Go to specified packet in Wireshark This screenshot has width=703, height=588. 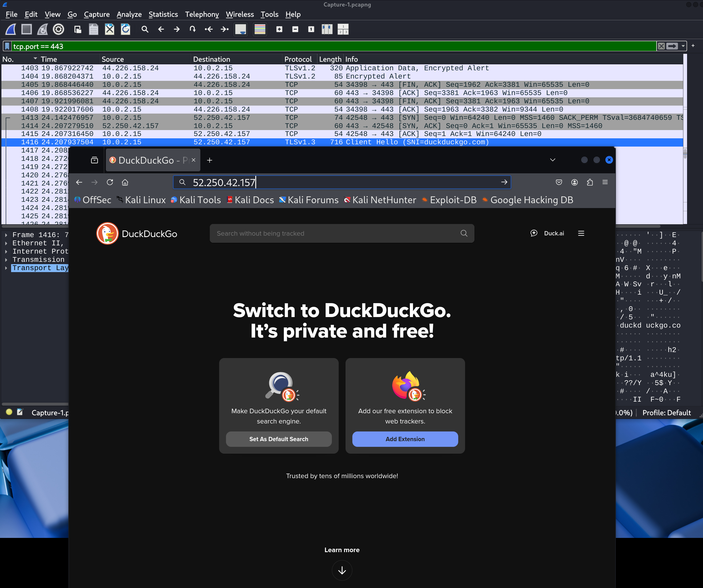[x=192, y=29]
